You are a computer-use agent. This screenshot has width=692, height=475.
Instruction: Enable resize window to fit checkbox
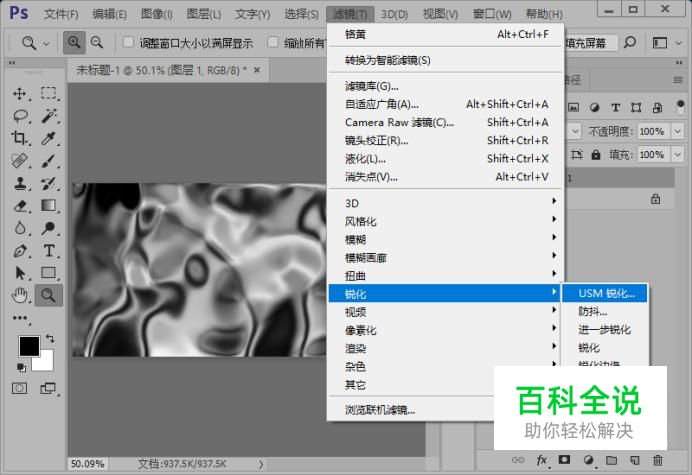point(128,42)
